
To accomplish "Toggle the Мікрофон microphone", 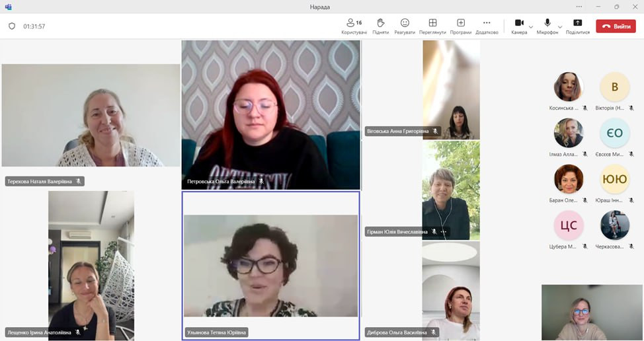I will click(x=547, y=26).
